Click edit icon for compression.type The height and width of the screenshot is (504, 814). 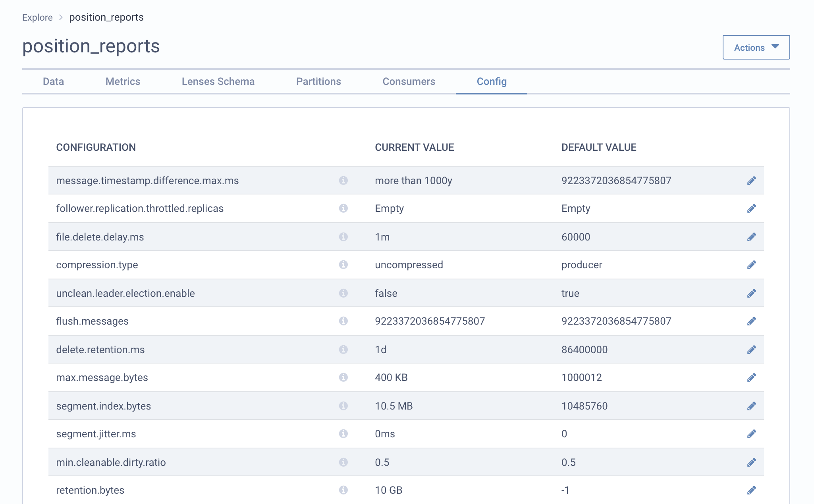click(752, 264)
